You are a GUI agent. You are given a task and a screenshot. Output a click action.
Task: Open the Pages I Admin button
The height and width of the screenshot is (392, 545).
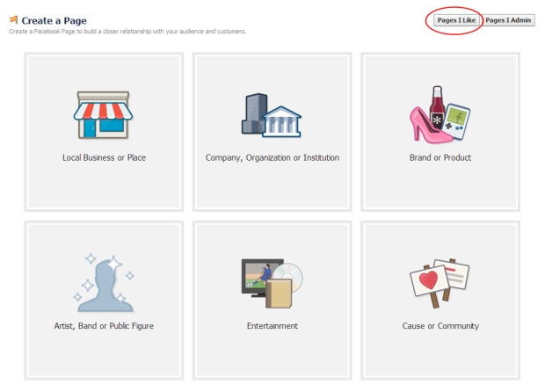(x=508, y=20)
